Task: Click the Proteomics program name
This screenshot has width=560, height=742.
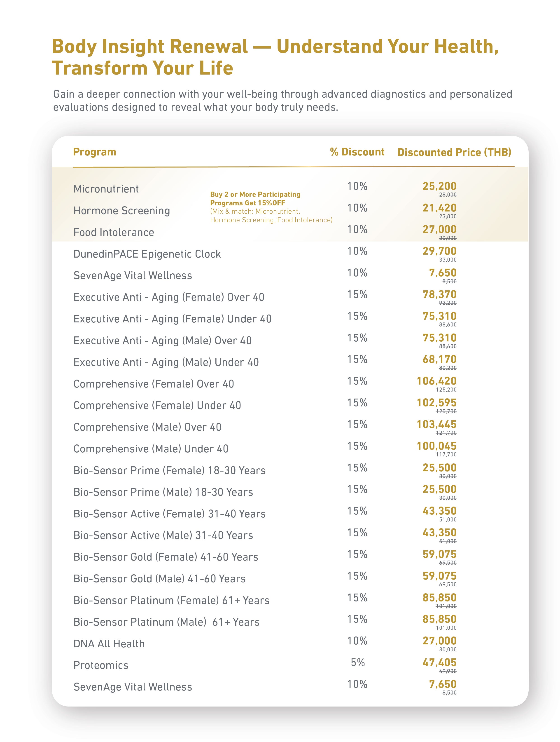Action: point(101,665)
